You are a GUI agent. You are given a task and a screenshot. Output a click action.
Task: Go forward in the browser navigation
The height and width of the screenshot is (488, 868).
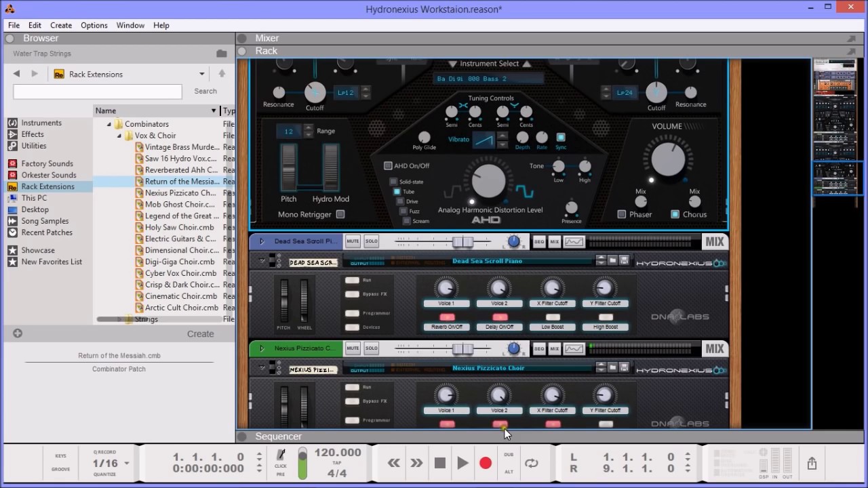[x=35, y=74]
